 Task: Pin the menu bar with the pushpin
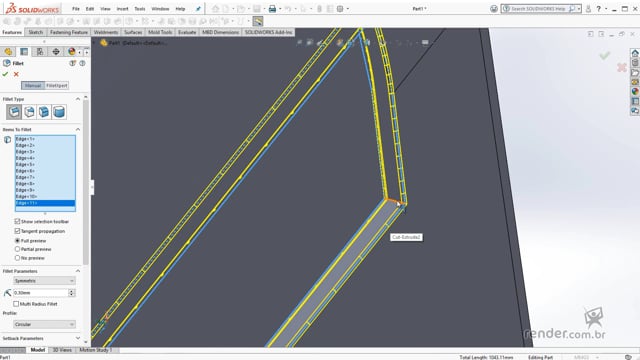coord(198,9)
